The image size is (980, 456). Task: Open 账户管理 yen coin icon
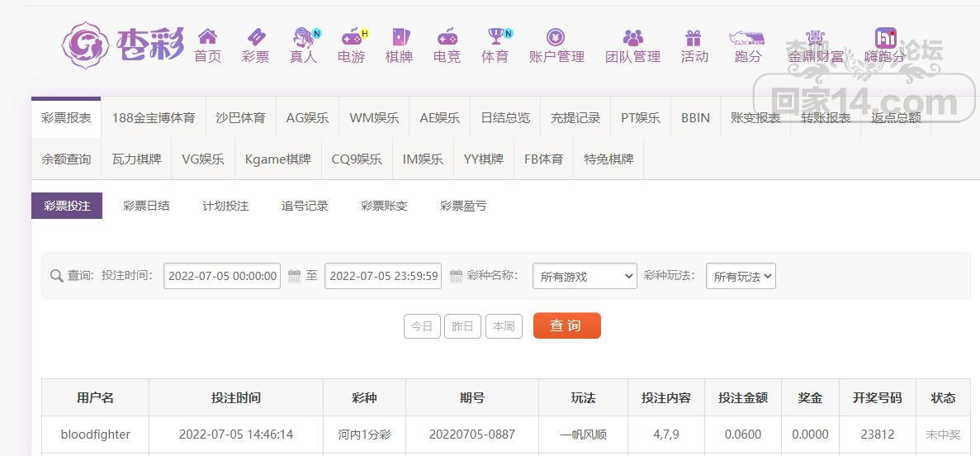pos(556,37)
